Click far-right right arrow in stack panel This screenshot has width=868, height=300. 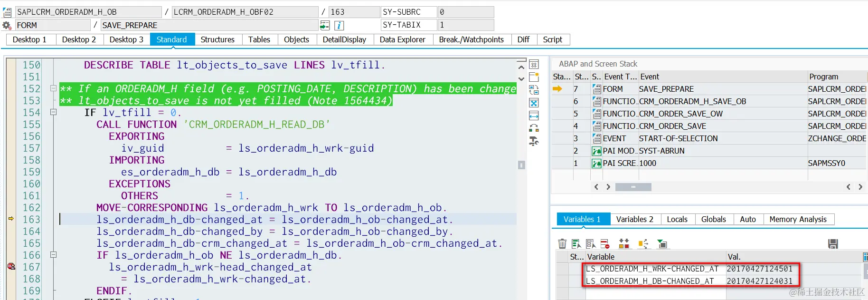[860, 187]
